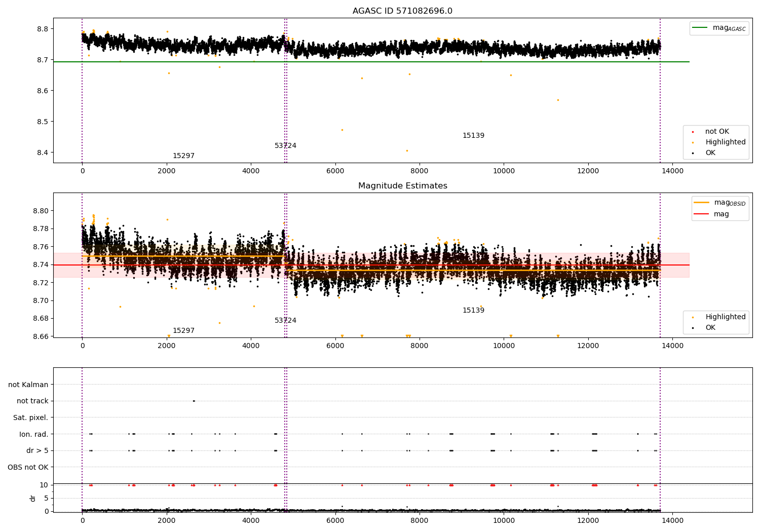The width and height of the screenshot is (760, 532).
Task: Click the 8.72 y-axis tick label
Action: [41, 283]
